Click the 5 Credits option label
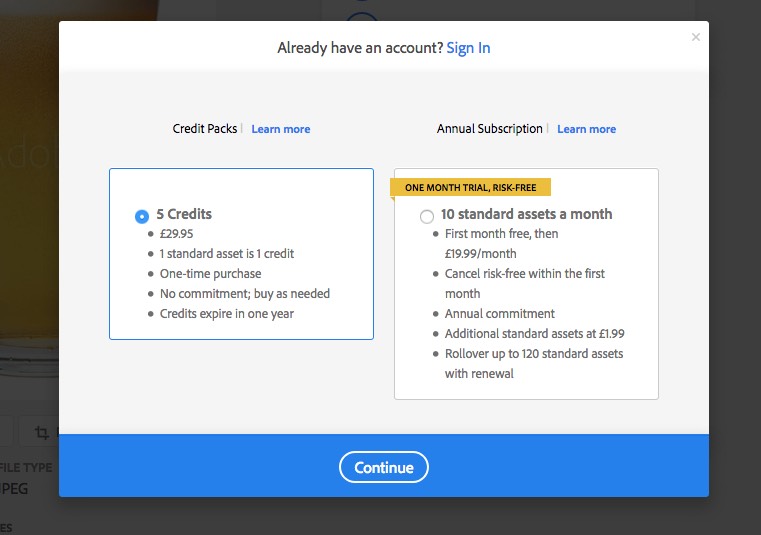Viewport: 761px width, 535px height. (x=184, y=214)
